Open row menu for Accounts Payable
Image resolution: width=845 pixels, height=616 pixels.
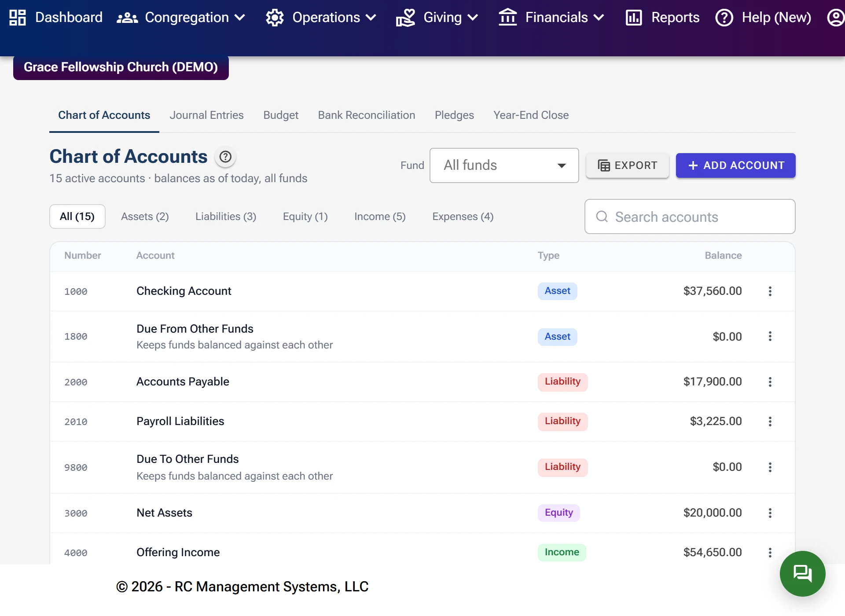tap(770, 382)
